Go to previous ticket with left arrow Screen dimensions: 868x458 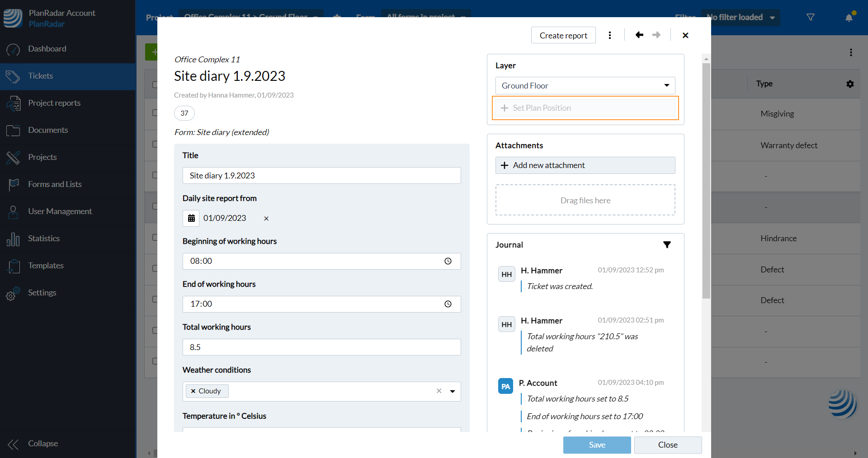(639, 35)
